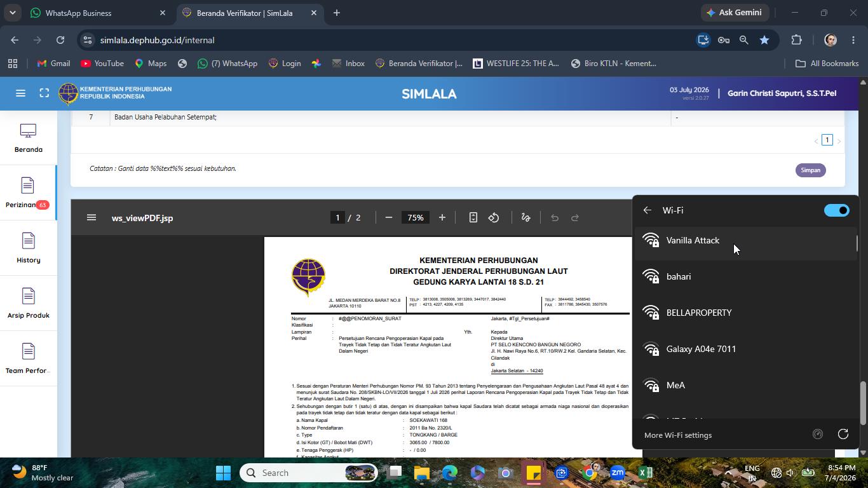Open the Maps bookmark
The height and width of the screenshot is (488, 868).
tap(151, 64)
